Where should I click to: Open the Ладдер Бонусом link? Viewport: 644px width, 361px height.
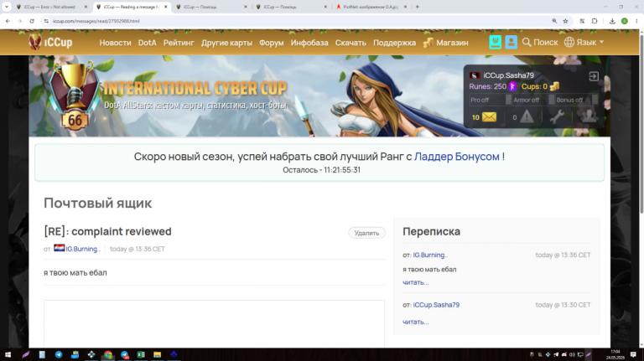tap(457, 157)
